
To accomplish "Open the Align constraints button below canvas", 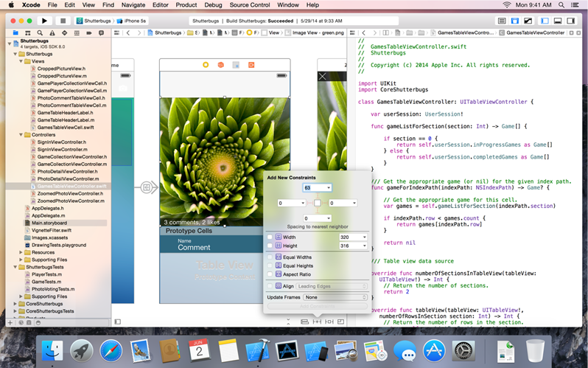I will [304, 322].
